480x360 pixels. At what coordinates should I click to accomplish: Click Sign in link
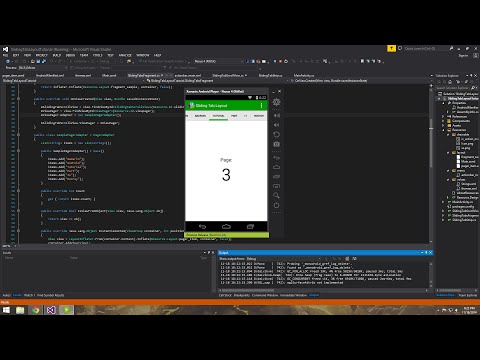(463, 56)
